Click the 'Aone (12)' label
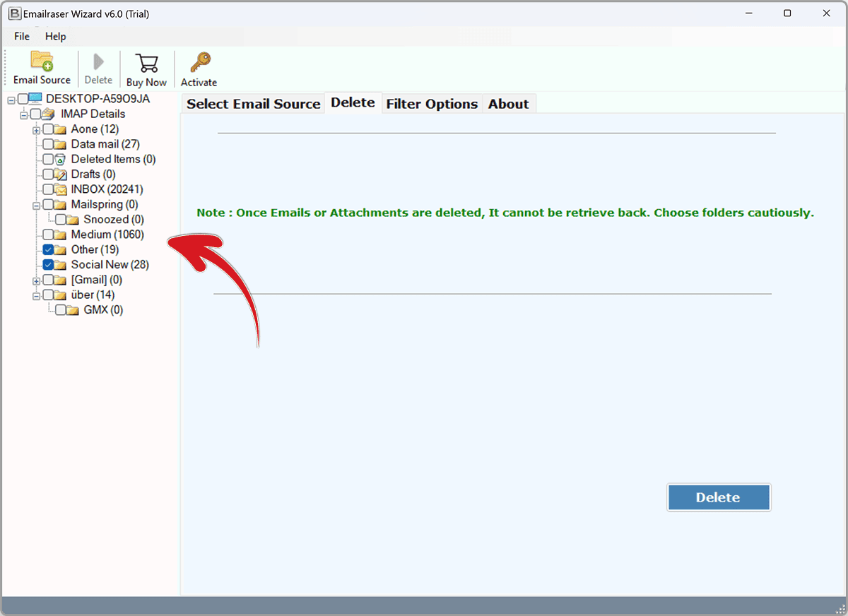Screen dimensions: 848x616 [95, 129]
